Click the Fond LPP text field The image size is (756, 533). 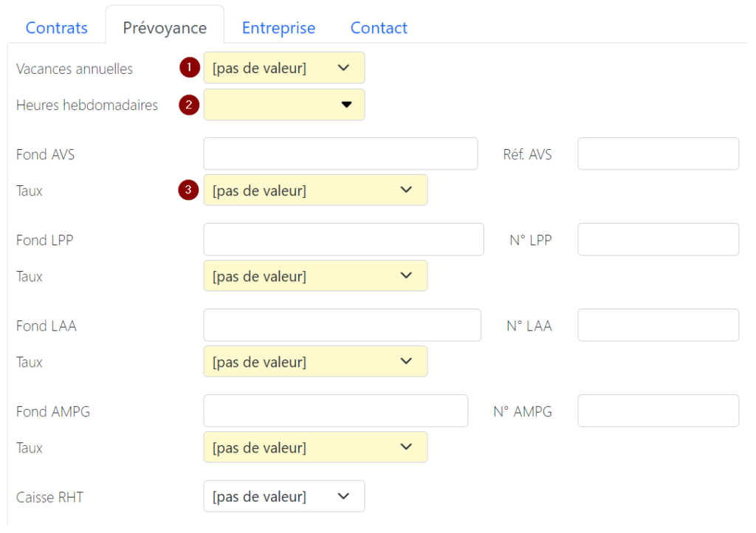343,240
